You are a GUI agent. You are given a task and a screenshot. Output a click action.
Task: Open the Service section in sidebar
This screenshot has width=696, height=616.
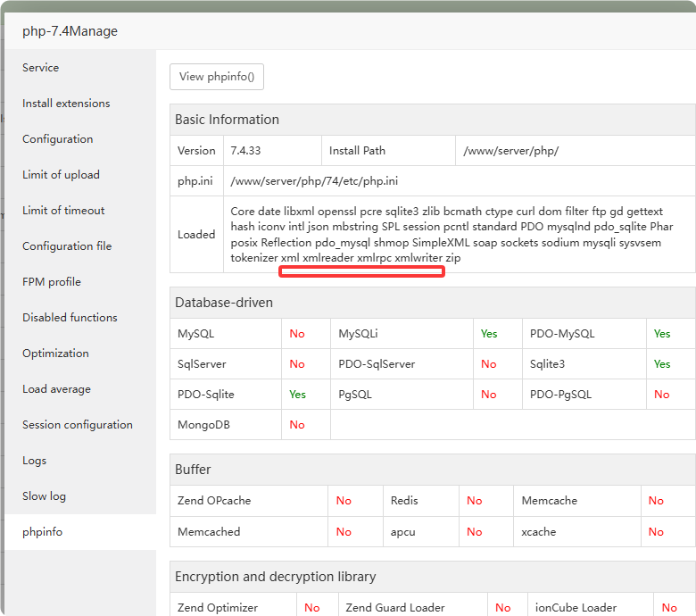(41, 68)
